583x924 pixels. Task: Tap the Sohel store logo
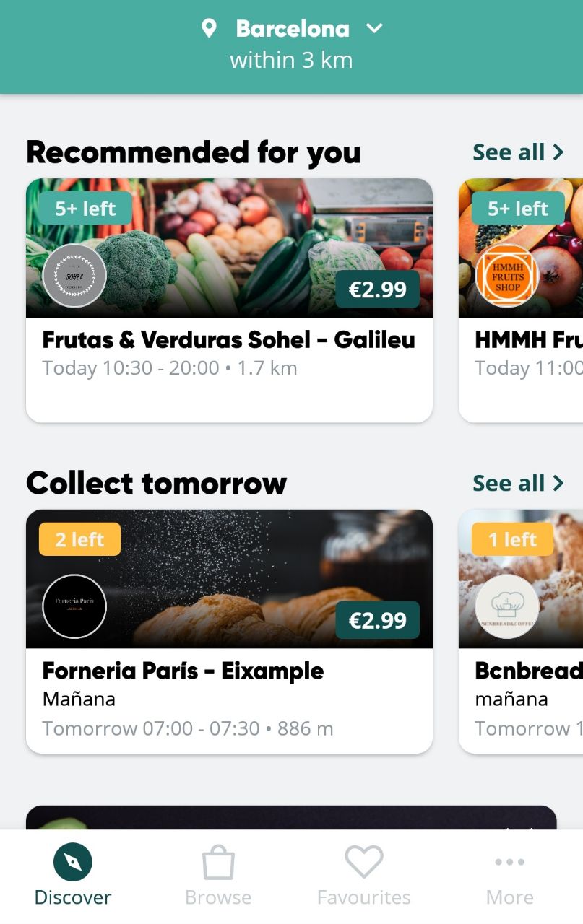coord(74,276)
